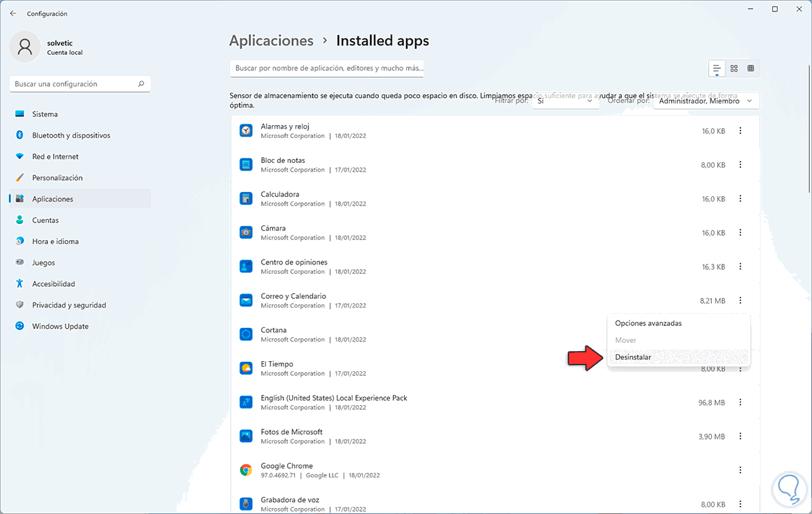The width and height of the screenshot is (812, 514).
Task: Click the Google Chrome app icon
Action: (246, 470)
